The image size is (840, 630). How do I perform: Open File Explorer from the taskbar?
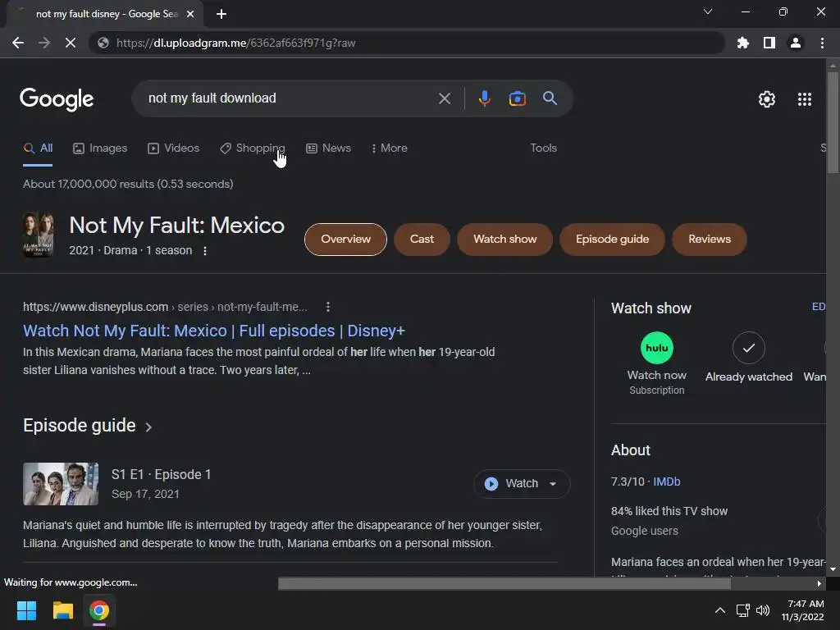click(62, 610)
